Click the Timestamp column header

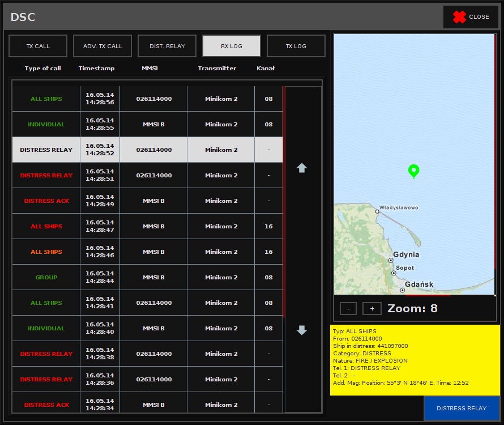96,68
